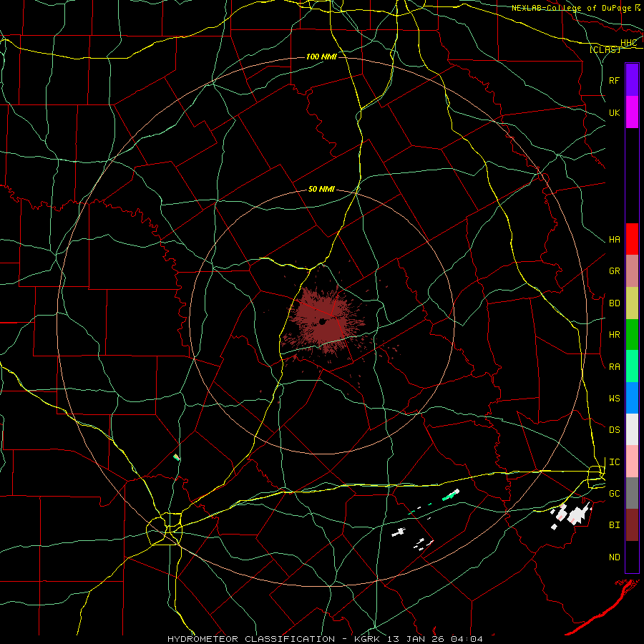Click the BD legend label
The height and width of the screenshot is (644, 644).
click(614, 303)
